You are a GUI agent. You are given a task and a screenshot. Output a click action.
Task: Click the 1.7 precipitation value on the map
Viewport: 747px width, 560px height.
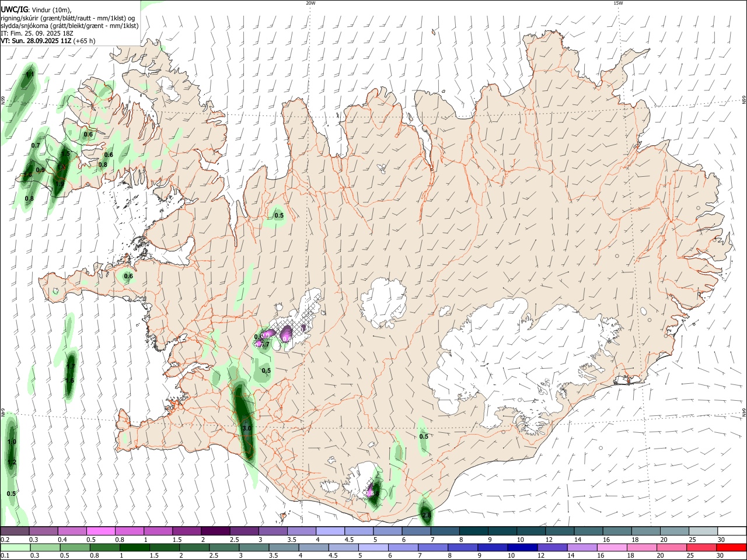(x=71, y=366)
